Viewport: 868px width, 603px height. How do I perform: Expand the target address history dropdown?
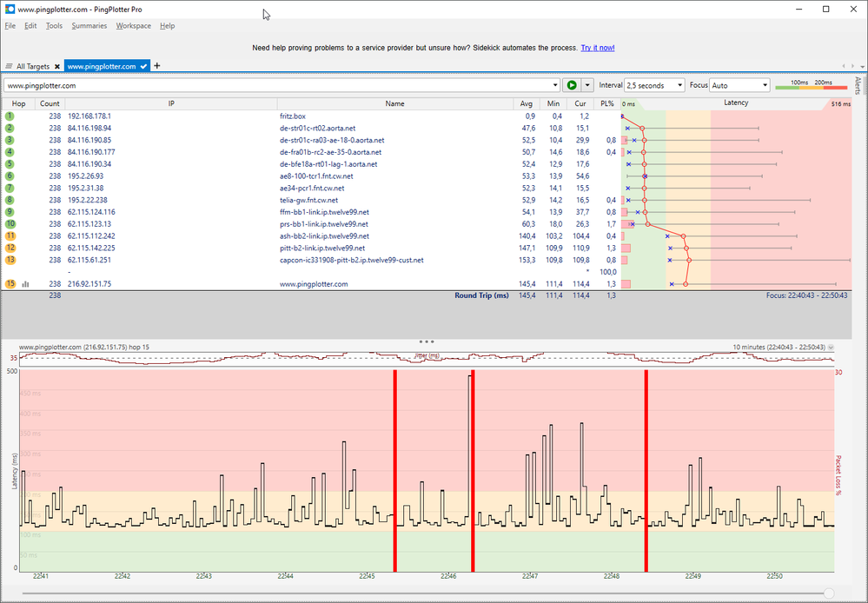click(554, 85)
